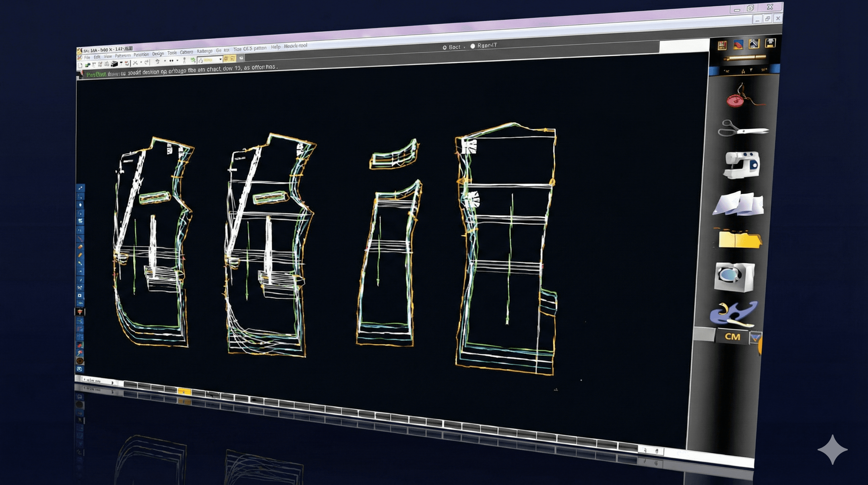Click the floppy disk save icon
Viewport: 868px width, 485px height.
(770, 43)
